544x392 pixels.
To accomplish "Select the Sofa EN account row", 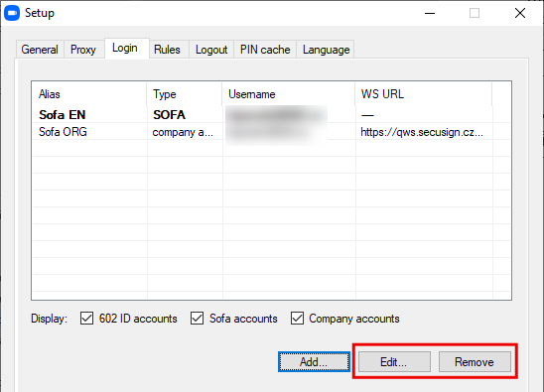I will pos(271,114).
